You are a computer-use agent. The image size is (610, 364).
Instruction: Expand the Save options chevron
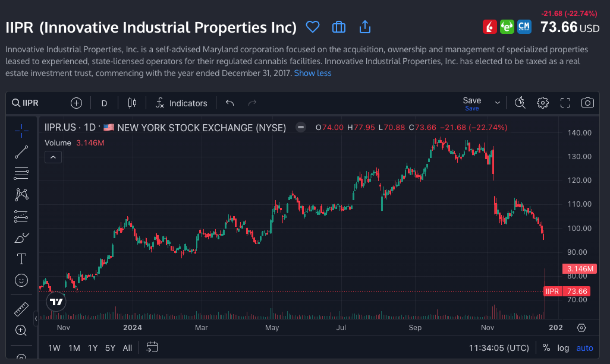coord(497,103)
